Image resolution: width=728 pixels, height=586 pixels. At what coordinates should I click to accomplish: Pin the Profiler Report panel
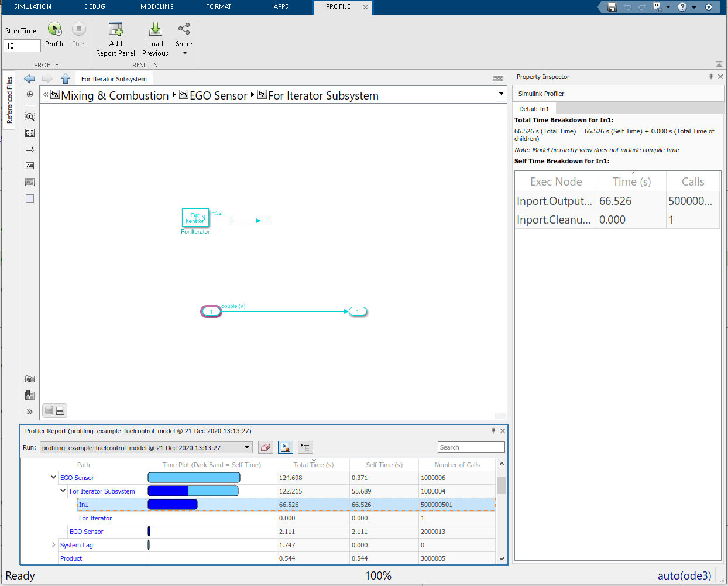[493, 431]
